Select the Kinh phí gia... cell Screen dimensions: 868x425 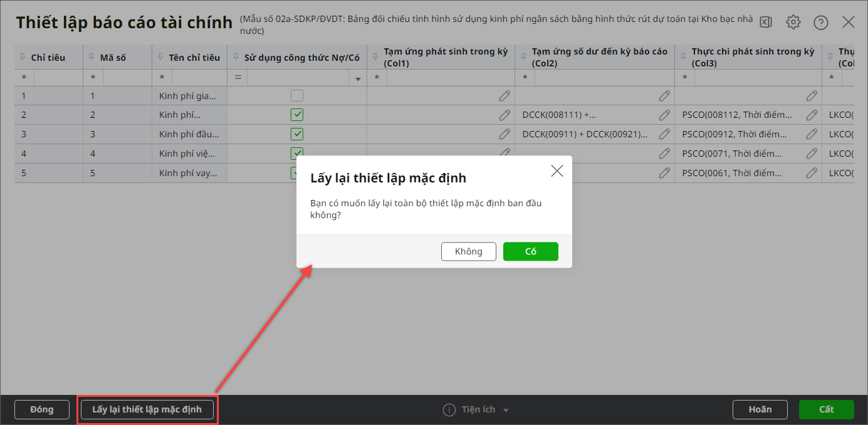click(189, 96)
